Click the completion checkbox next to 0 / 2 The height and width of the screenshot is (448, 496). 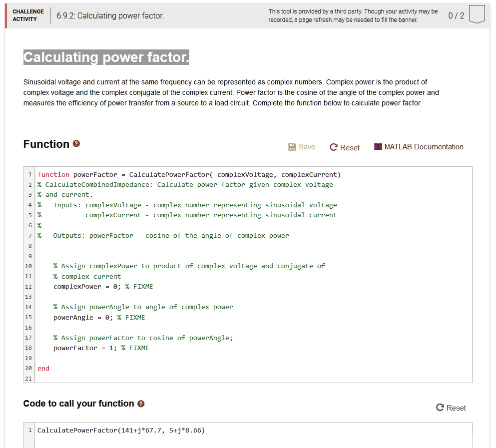pos(477,14)
